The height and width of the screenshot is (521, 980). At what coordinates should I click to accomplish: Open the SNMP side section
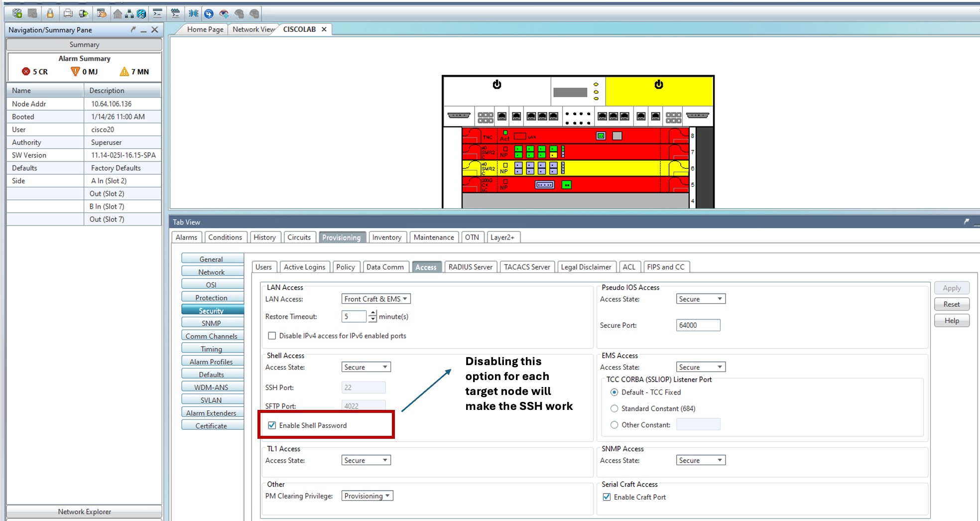pos(212,323)
